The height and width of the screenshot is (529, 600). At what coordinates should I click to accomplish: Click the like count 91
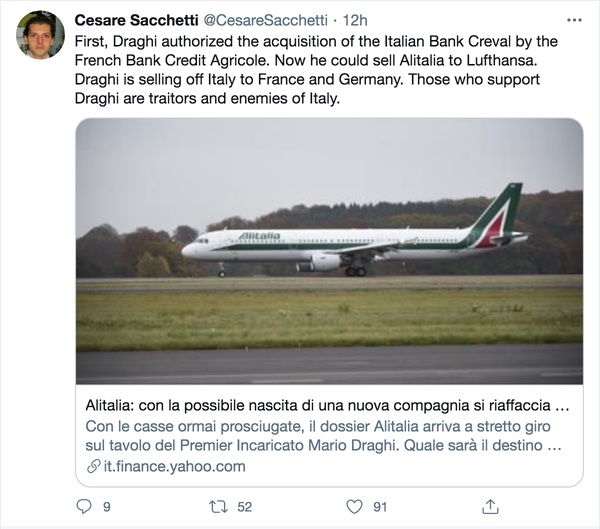[380, 507]
